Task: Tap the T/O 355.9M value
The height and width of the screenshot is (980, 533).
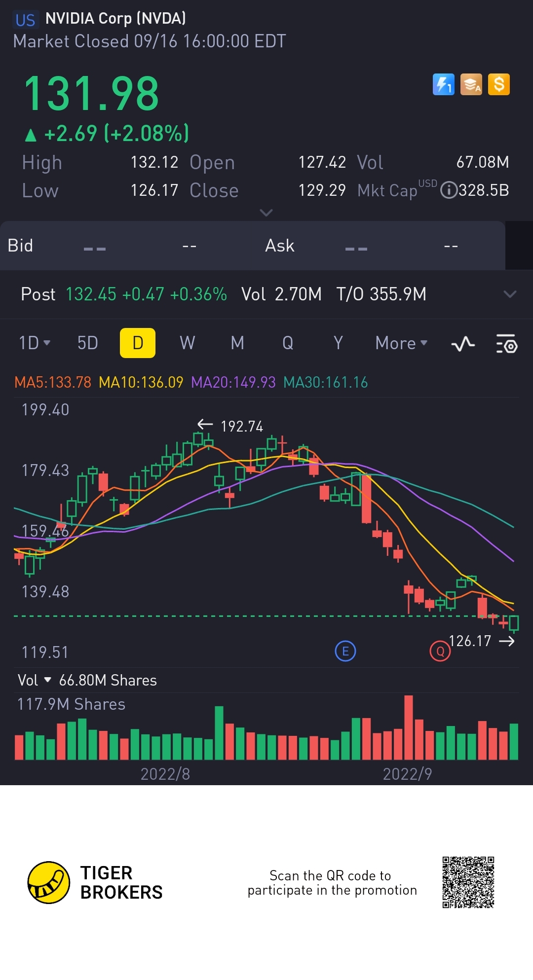Action: coord(381,294)
